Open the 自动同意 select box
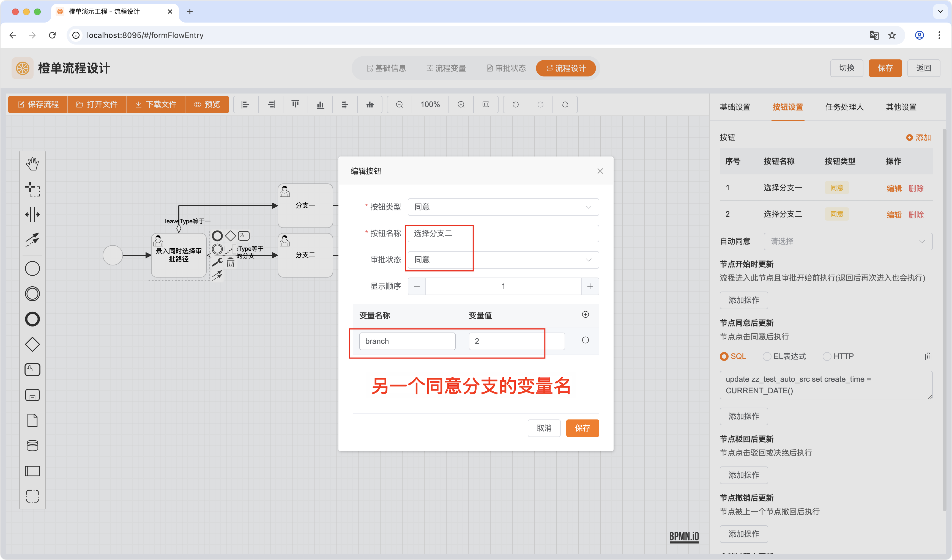Screen dimensions: 952x560 point(847,241)
